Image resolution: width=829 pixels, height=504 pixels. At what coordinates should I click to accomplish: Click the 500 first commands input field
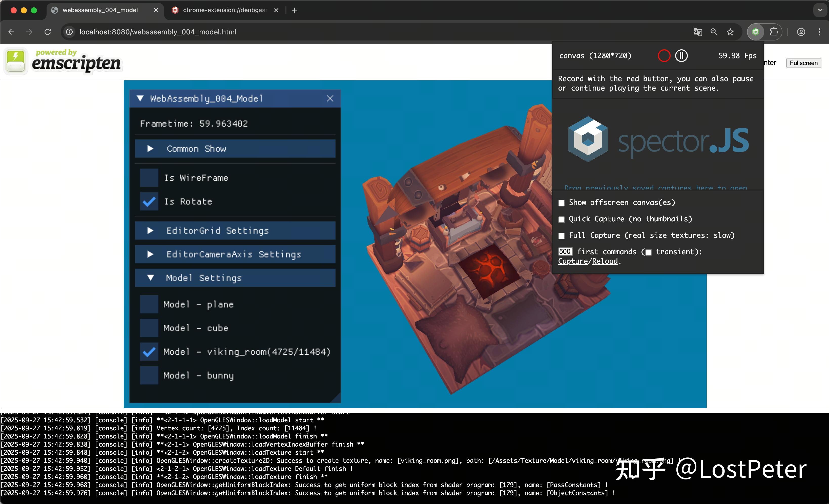tap(565, 252)
